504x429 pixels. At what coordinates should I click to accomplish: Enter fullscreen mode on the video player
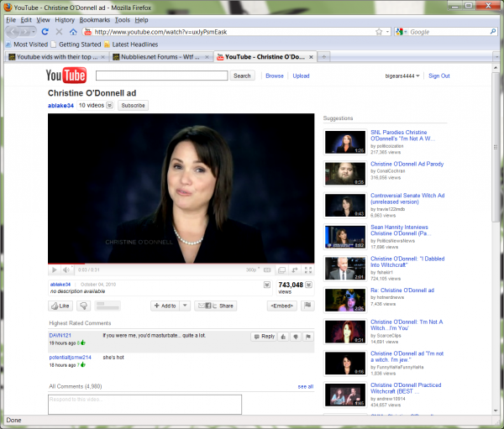click(307, 270)
